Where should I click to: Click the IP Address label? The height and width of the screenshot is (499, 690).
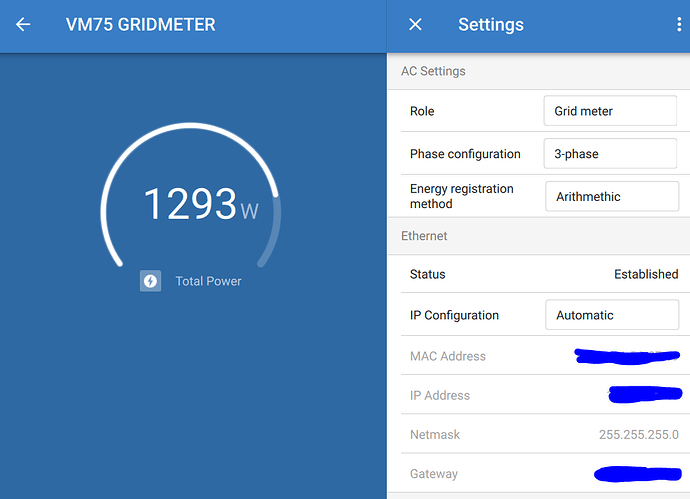click(440, 396)
